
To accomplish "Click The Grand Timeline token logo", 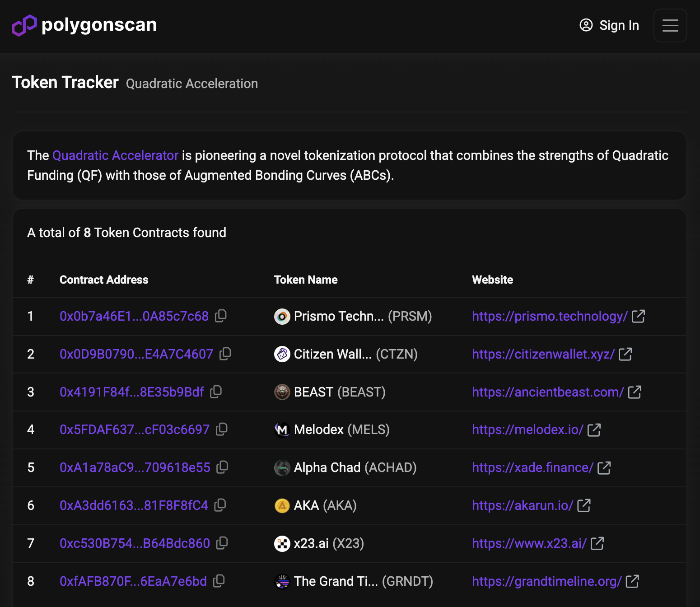I will pyautogui.click(x=282, y=581).
